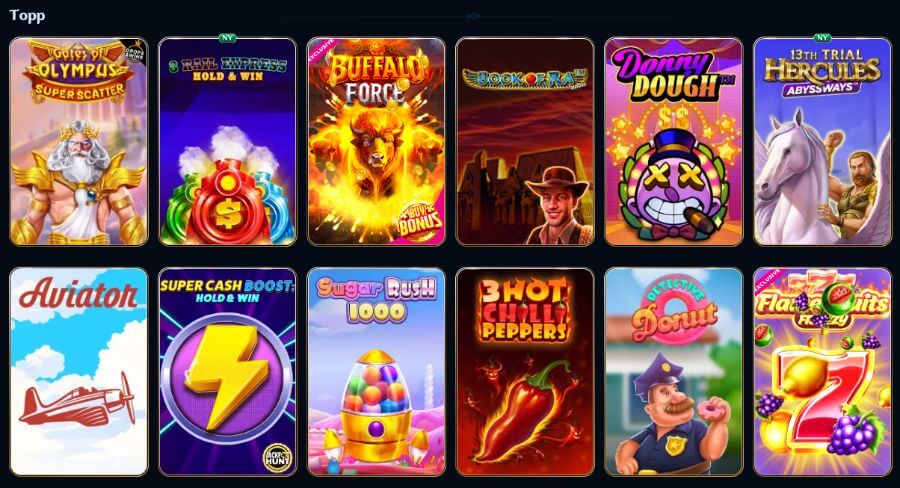This screenshot has width=900, height=488.
Task: Open the Buffalo Force game tile
Action: 376,142
